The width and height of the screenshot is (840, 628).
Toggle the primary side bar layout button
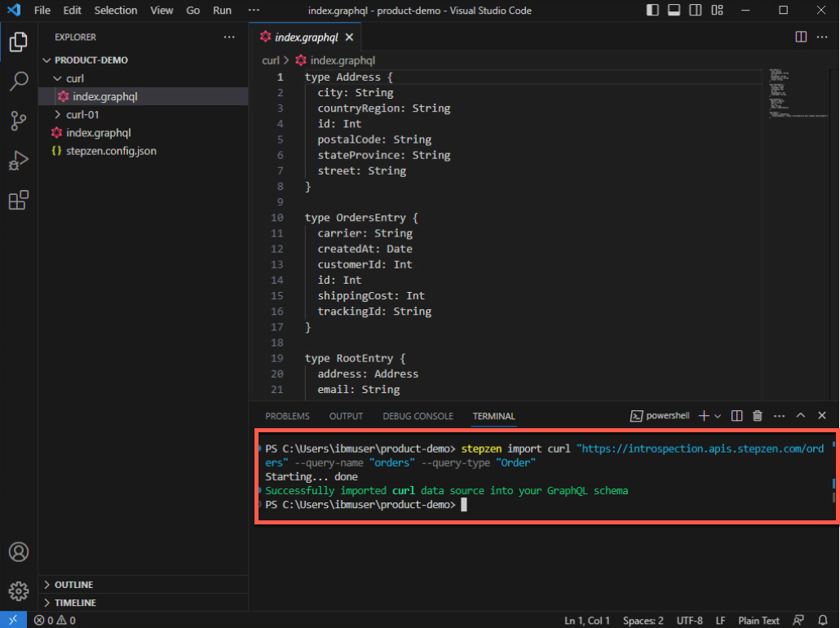click(x=652, y=11)
